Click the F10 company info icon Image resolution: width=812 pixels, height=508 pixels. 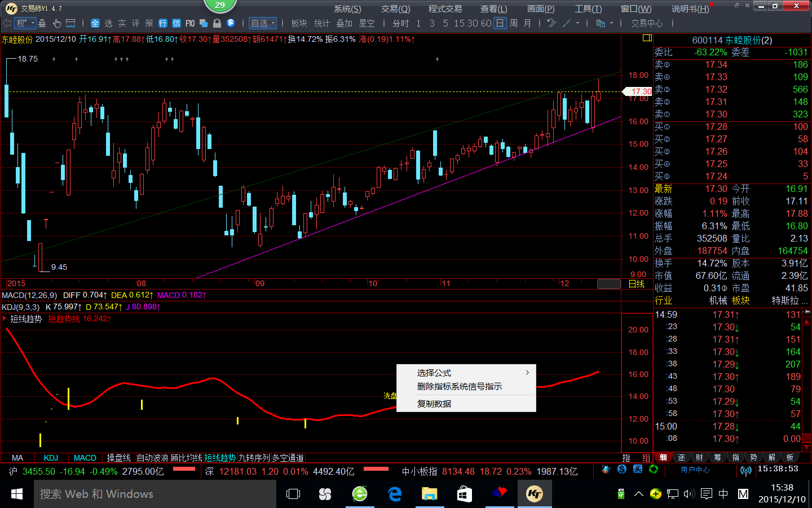pos(190,23)
